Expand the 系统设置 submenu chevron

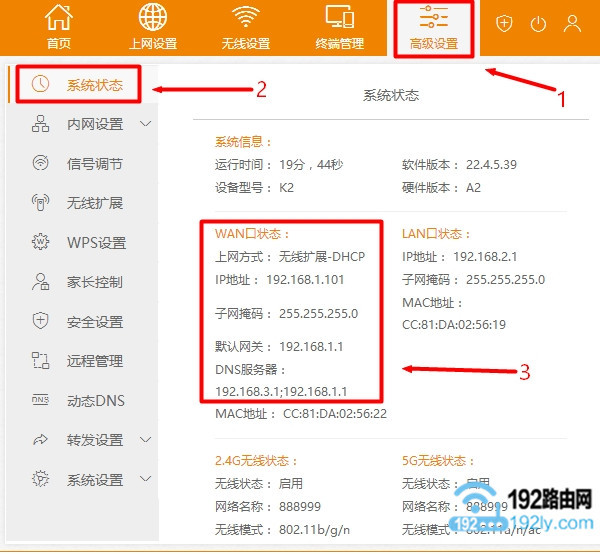point(146,479)
